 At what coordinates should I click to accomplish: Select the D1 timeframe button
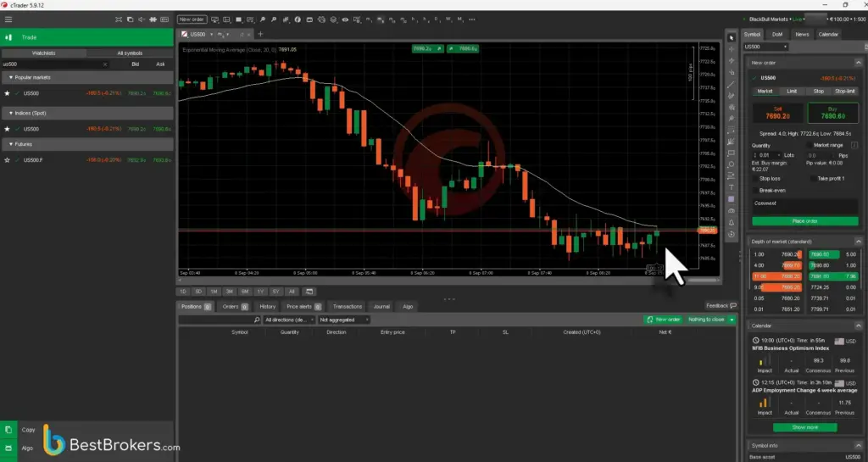pos(437,19)
